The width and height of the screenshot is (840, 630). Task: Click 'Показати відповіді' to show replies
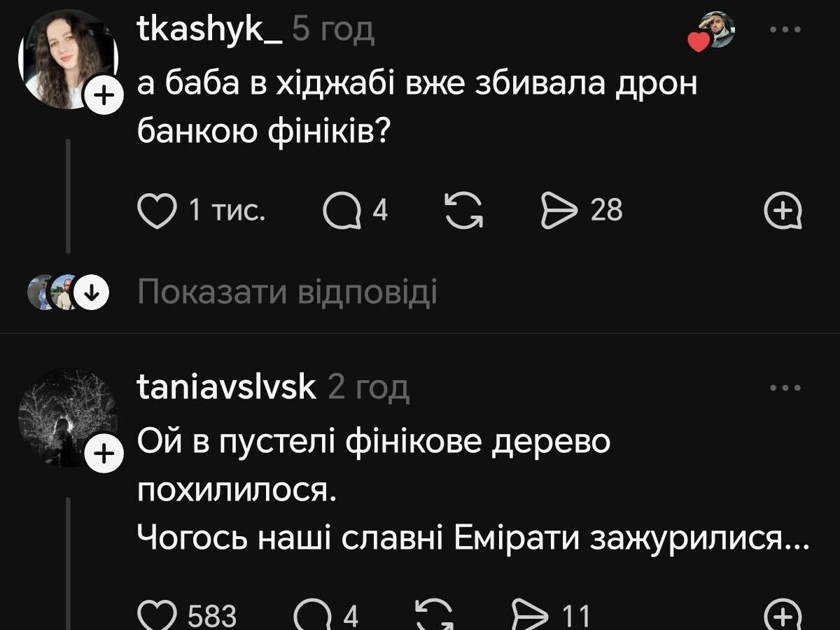[x=287, y=293]
